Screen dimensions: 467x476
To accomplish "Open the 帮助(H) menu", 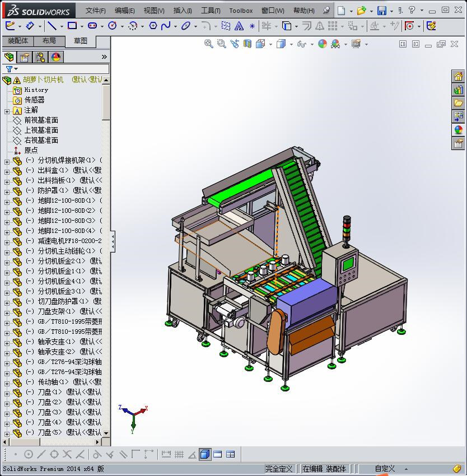I will point(303,11).
